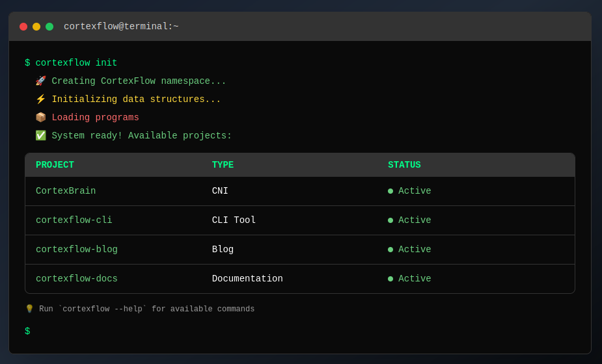Click the lightbulb hint icon
This screenshot has height=364, width=602.
29,309
